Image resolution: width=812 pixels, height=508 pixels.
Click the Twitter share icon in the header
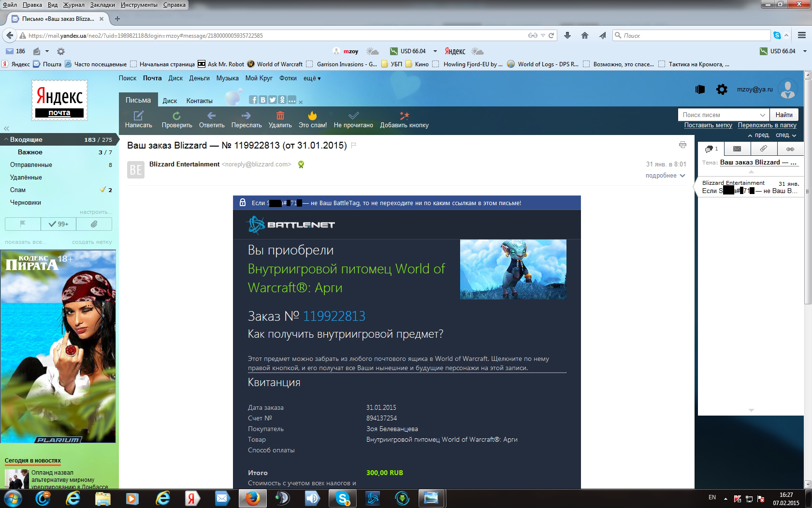[x=273, y=100]
